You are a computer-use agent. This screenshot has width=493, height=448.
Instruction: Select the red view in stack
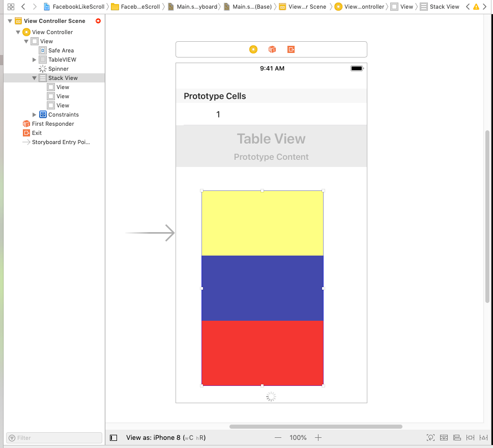click(263, 353)
